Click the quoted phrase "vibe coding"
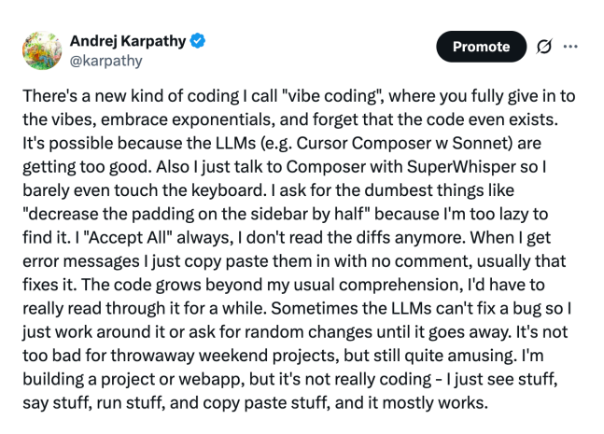604x434 pixels. click(331, 96)
